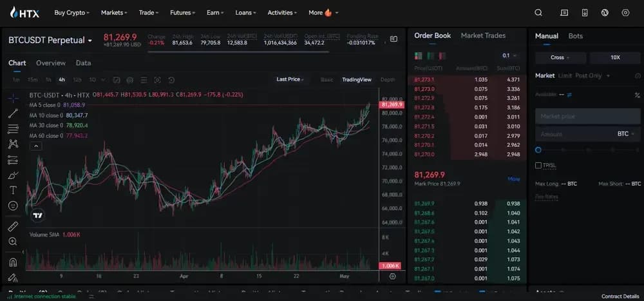Click the chart reset icon
644x301 pixels.
click(x=172, y=80)
